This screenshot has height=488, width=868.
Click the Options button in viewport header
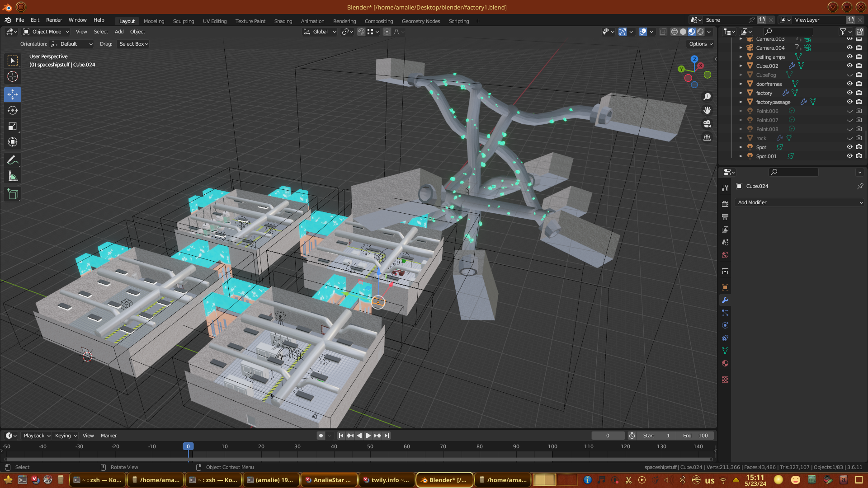[x=700, y=44]
